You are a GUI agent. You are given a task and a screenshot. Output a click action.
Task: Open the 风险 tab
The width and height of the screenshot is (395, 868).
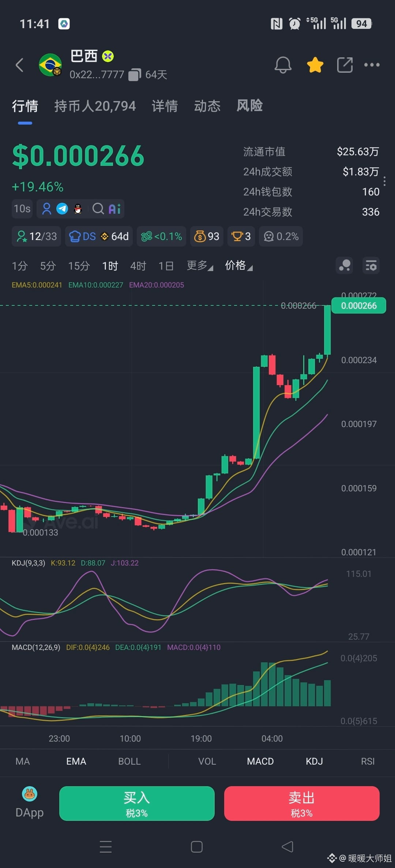(x=249, y=106)
